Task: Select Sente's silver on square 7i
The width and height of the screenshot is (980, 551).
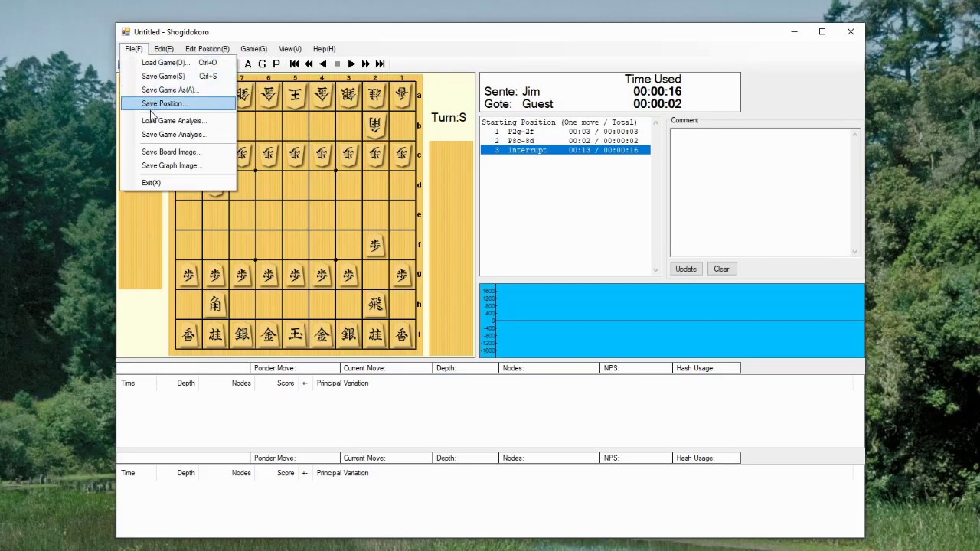Action: pos(242,334)
